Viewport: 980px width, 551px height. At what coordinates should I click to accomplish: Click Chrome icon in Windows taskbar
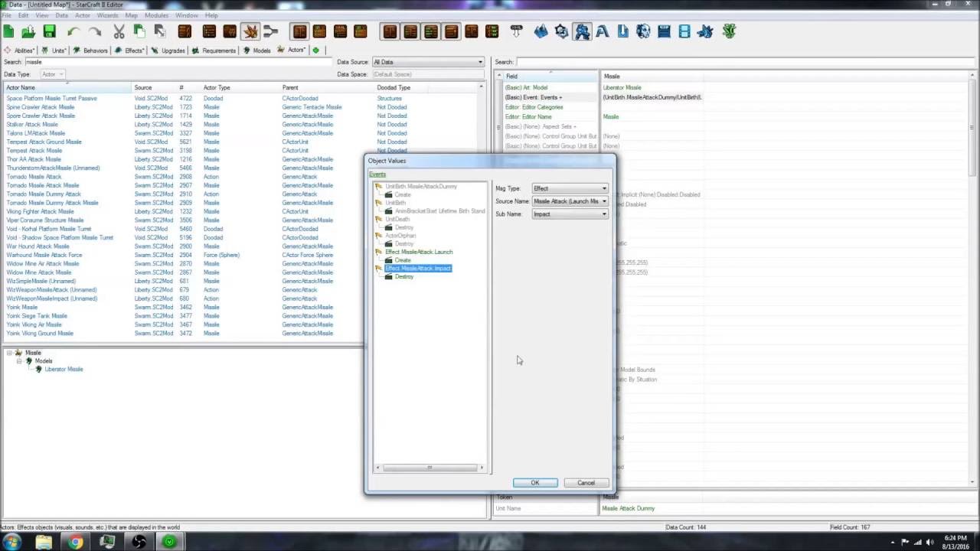tap(75, 542)
